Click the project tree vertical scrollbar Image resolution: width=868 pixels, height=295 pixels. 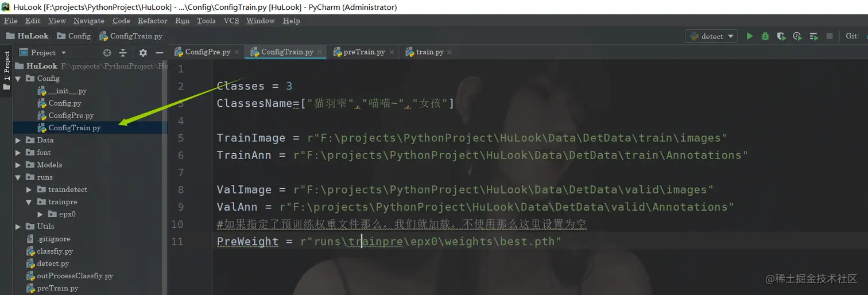[165, 177]
